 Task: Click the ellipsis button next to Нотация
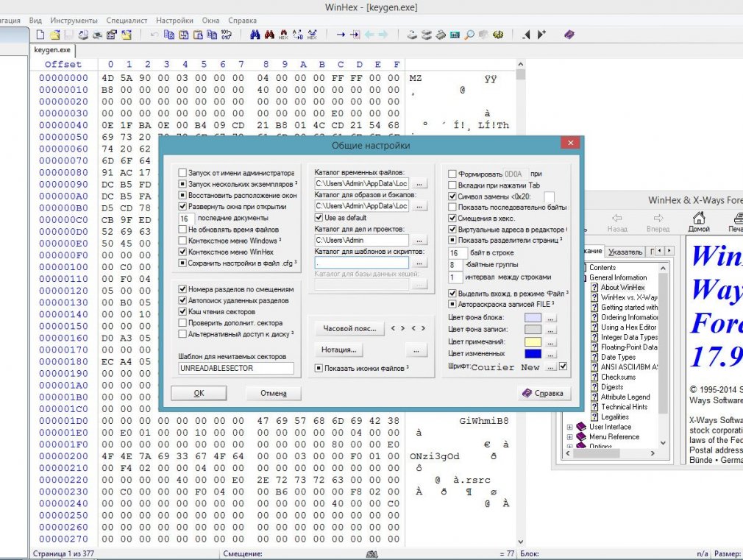click(416, 350)
